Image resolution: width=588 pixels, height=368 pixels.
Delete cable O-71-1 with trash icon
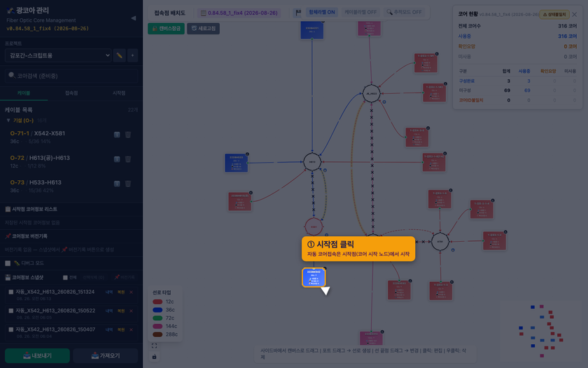(128, 135)
